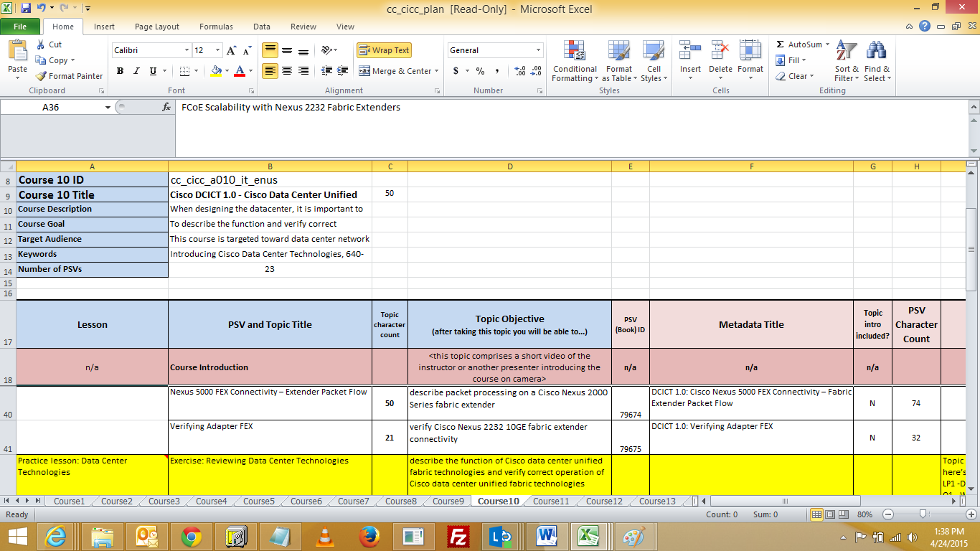The height and width of the screenshot is (551, 980).
Task: Open the font name Calibri dropdown
Action: point(187,50)
